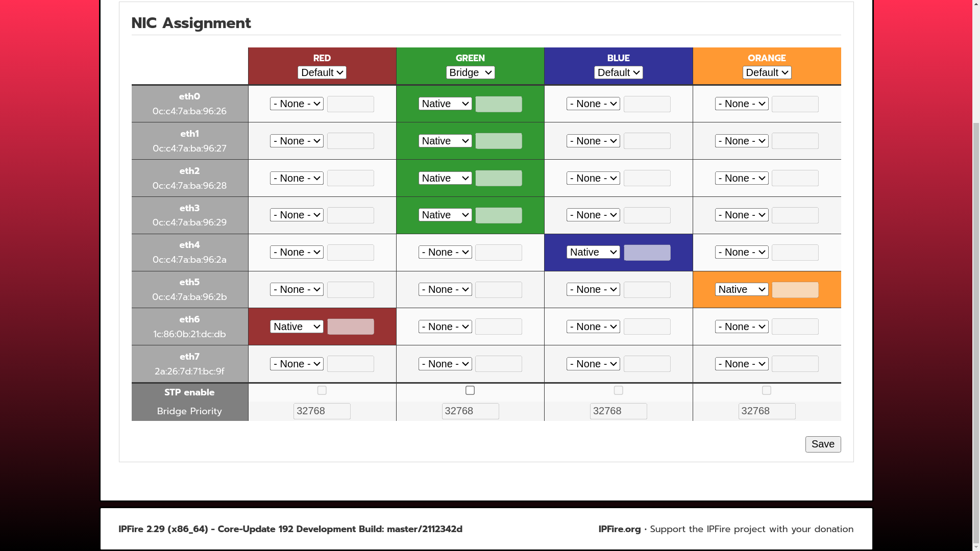Click the IPFire 2.29 version text
Viewport: 980px width, 551px height.
point(290,529)
